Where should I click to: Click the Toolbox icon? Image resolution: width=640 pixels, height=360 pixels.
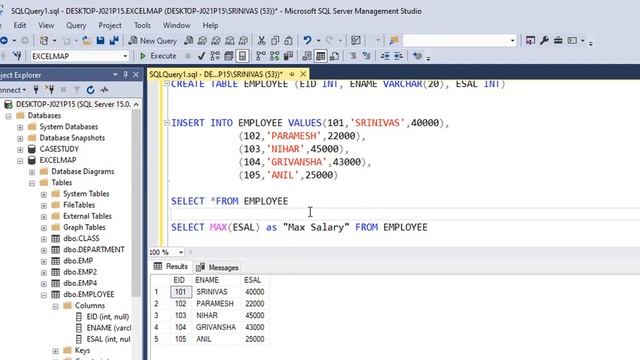558,40
